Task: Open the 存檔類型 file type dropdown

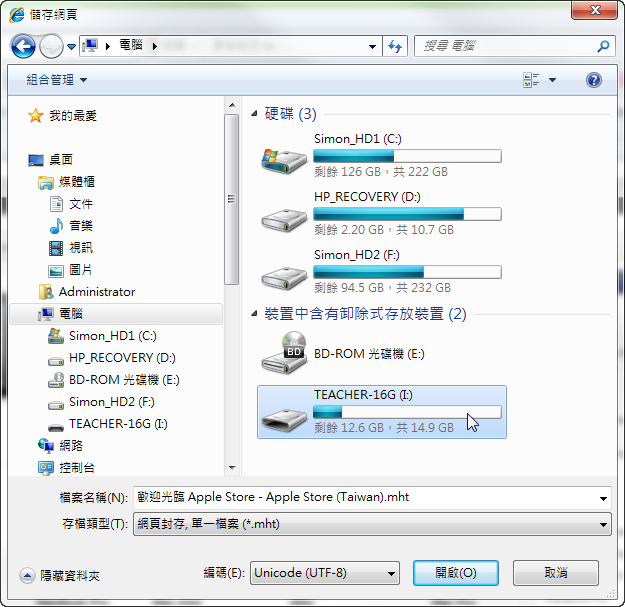Action: click(x=372, y=524)
